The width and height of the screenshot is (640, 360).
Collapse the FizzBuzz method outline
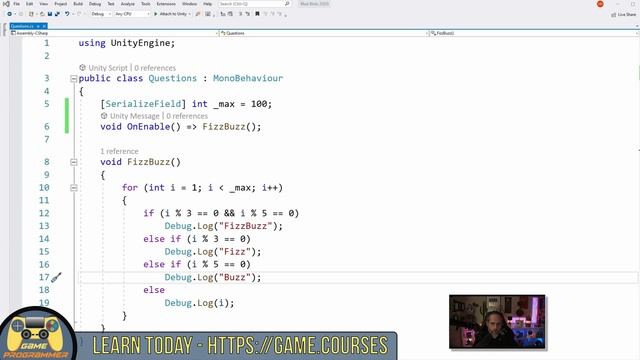pyautogui.click(x=73, y=162)
